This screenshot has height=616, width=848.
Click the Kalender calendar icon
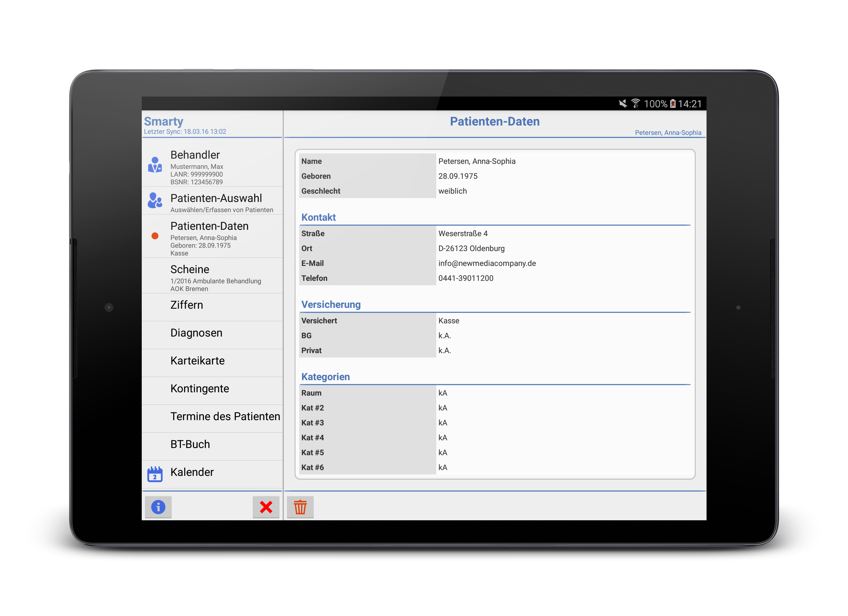tap(155, 474)
